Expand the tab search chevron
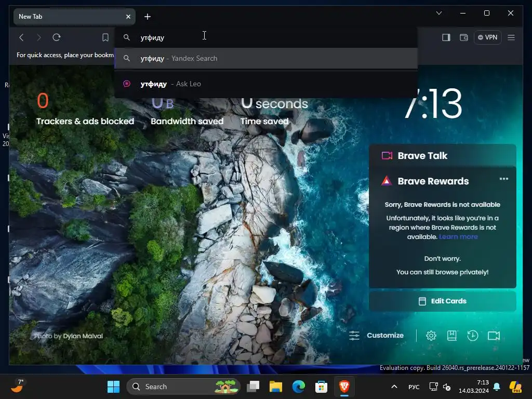 click(438, 13)
